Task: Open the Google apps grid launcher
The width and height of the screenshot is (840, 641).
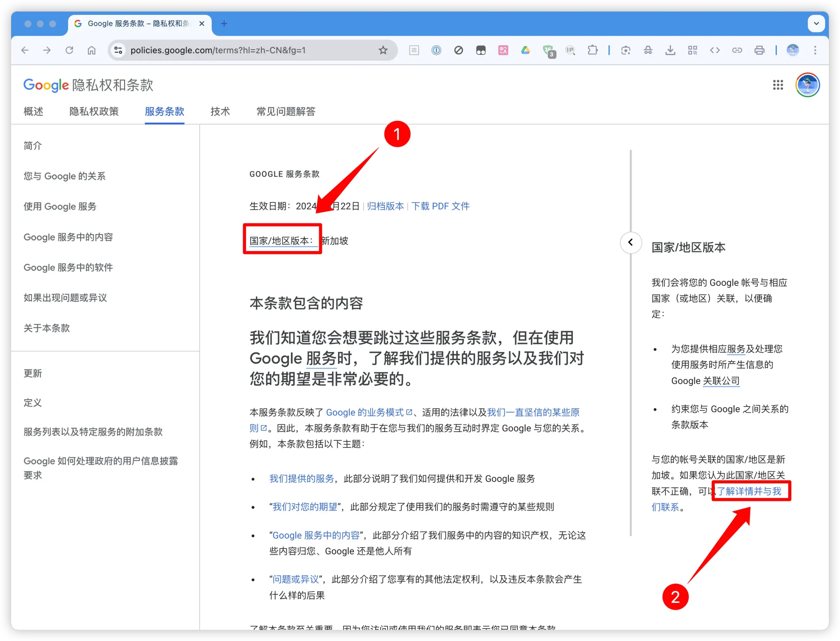Action: (778, 85)
